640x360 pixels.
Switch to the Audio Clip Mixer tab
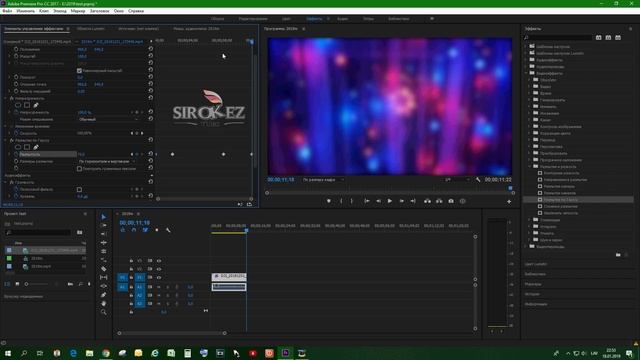pos(196,29)
